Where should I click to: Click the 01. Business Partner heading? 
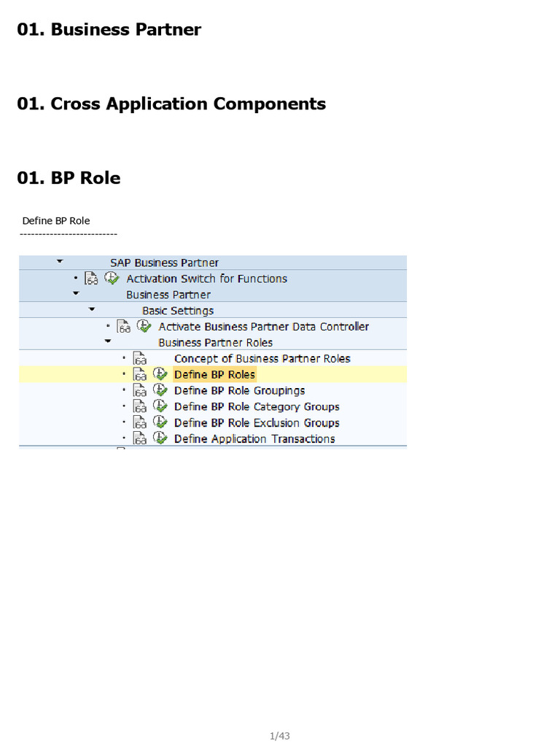(109, 29)
